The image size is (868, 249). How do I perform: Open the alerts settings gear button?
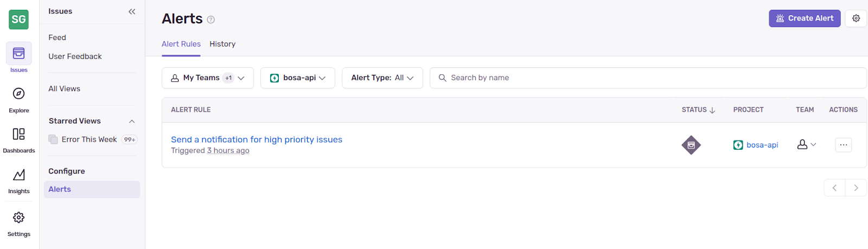[856, 18]
